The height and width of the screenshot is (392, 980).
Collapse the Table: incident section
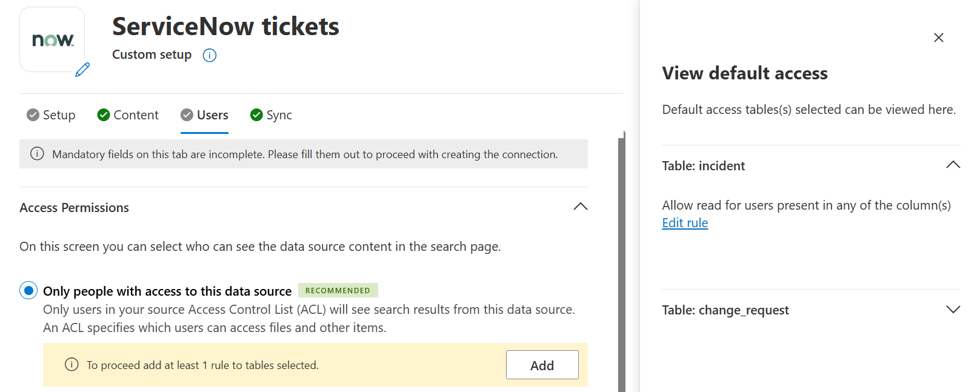[953, 165]
